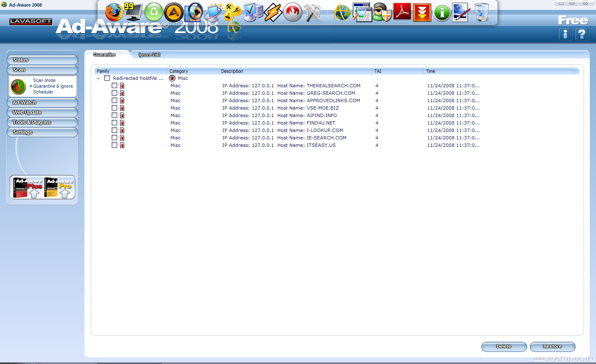This screenshot has width=596, height=364.
Task: Launch Winamp lightning bolt dock icon
Action: (273, 12)
